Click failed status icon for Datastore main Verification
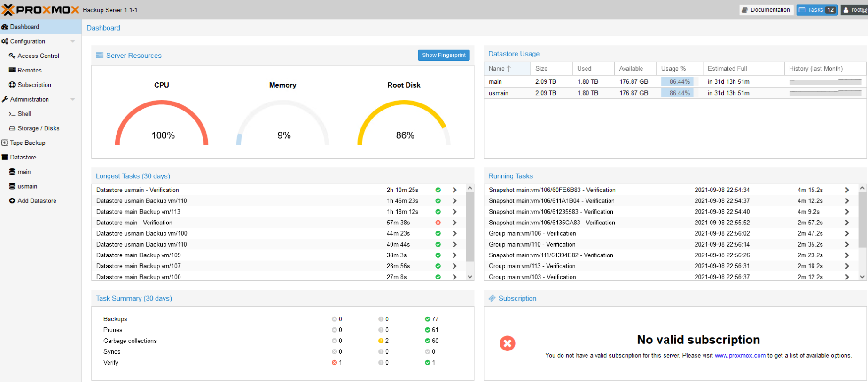This screenshot has height=382, width=868. pos(438,223)
